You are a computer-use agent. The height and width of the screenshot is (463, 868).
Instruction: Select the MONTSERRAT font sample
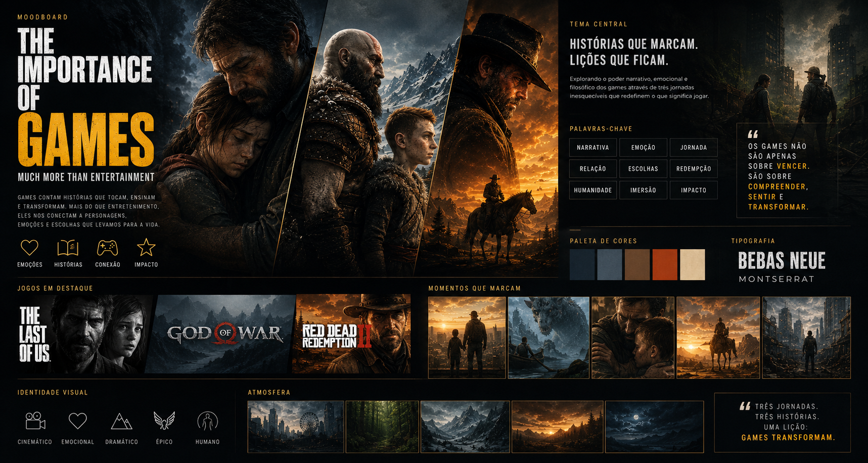[x=776, y=279]
